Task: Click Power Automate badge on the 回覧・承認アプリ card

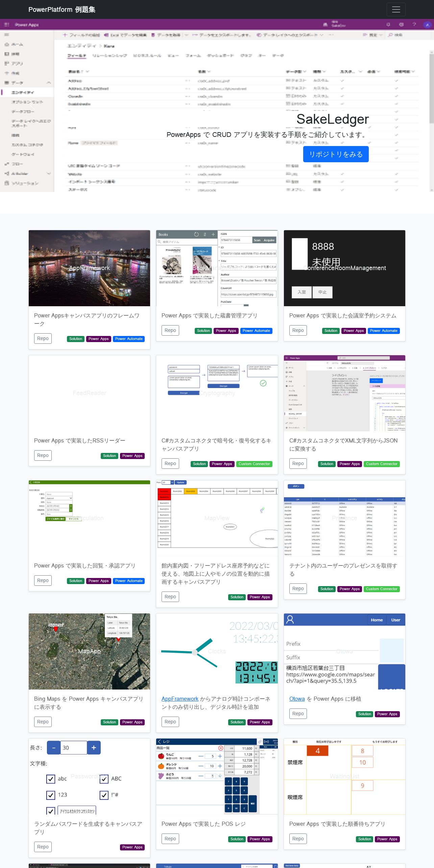Action: 129,581
